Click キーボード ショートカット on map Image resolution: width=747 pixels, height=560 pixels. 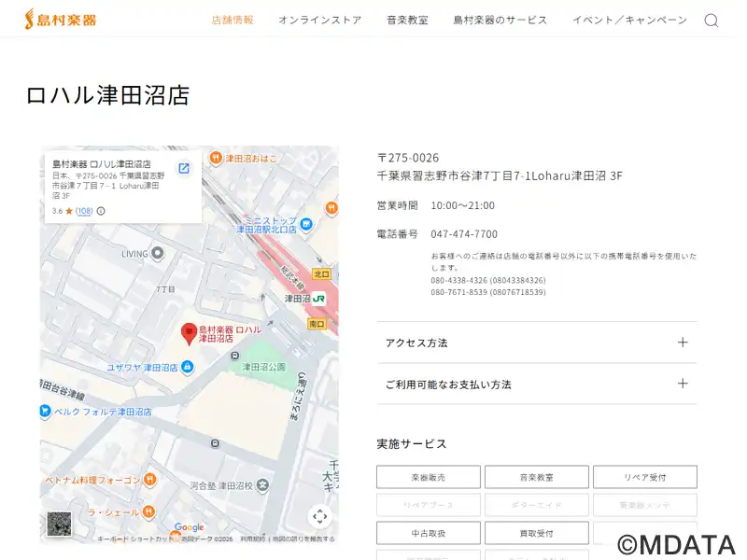click(x=134, y=539)
